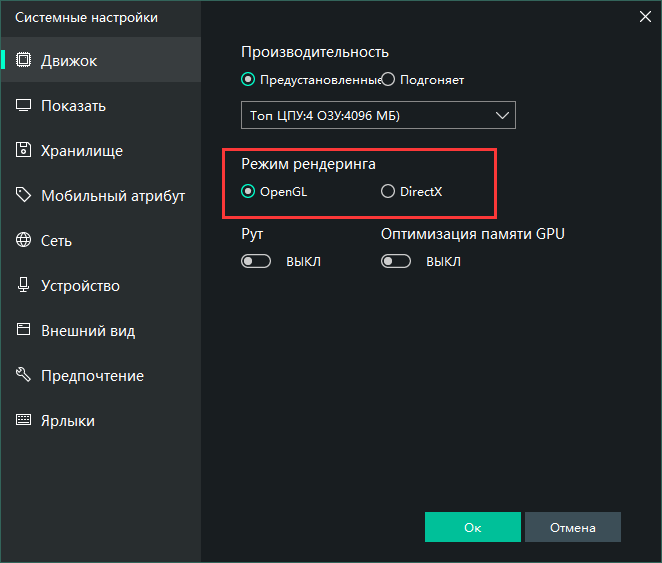Click the Устройство microphone icon
This screenshot has width=662, height=563.
23,286
